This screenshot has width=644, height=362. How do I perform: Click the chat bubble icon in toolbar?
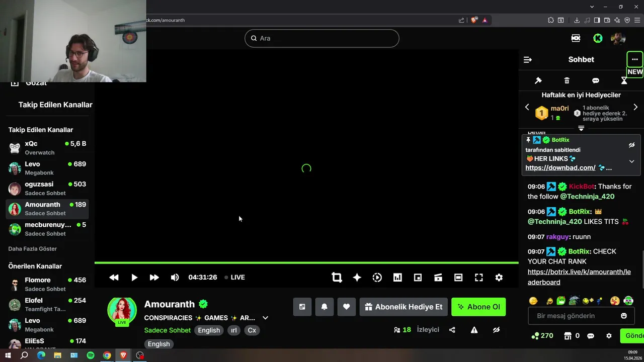coord(596,80)
